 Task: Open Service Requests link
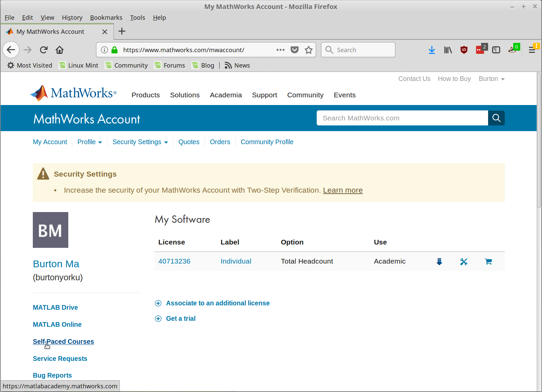(60, 359)
